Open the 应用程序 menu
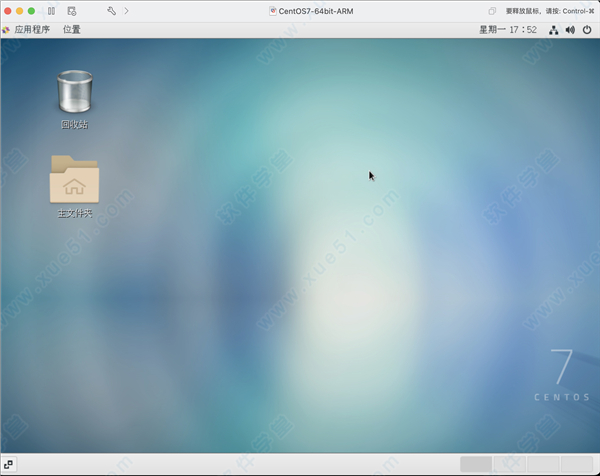 click(x=32, y=29)
